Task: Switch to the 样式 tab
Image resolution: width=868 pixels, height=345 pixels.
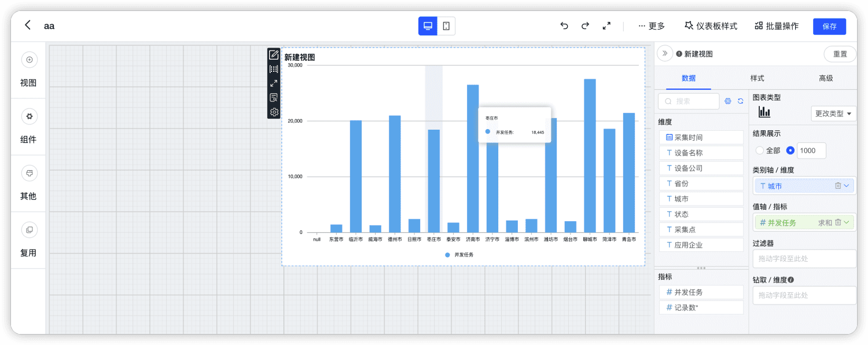Action: [757, 78]
